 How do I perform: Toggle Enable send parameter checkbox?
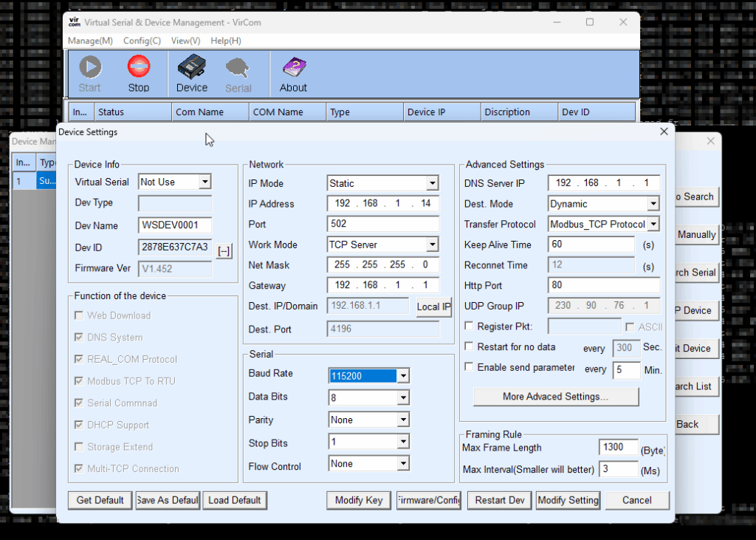(469, 366)
